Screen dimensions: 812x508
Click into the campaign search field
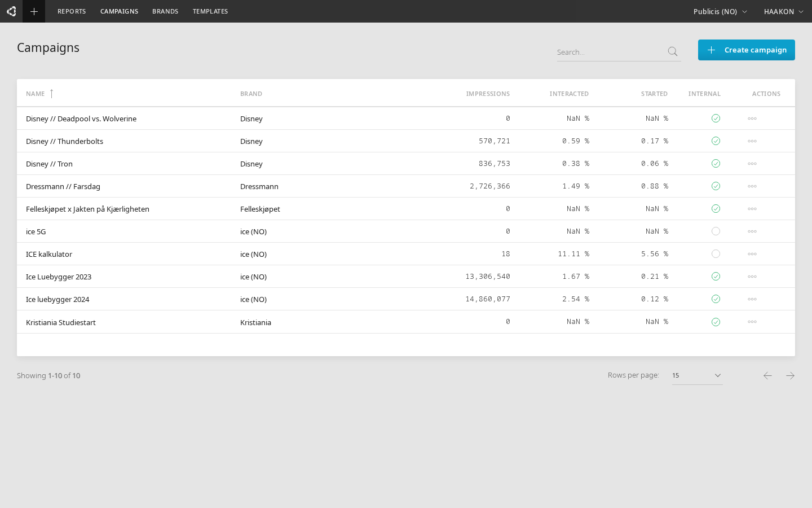(609, 52)
